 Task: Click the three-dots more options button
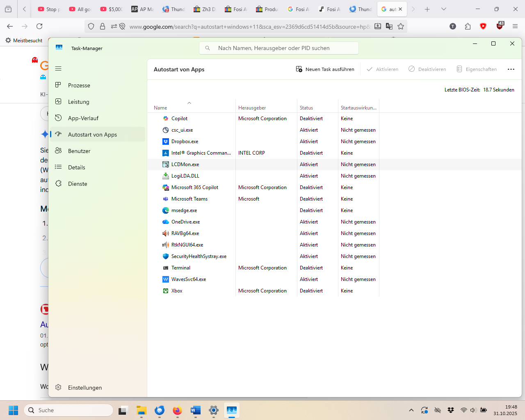[x=511, y=69]
